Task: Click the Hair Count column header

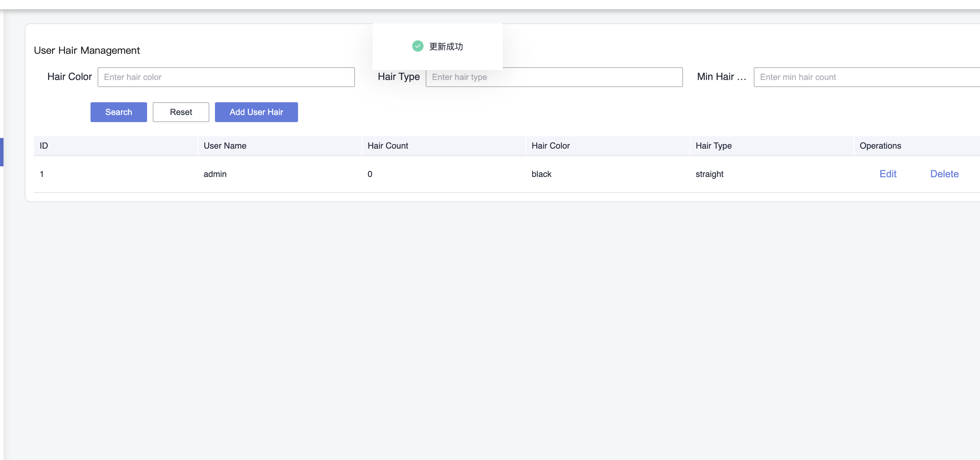Action: coord(388,145)
